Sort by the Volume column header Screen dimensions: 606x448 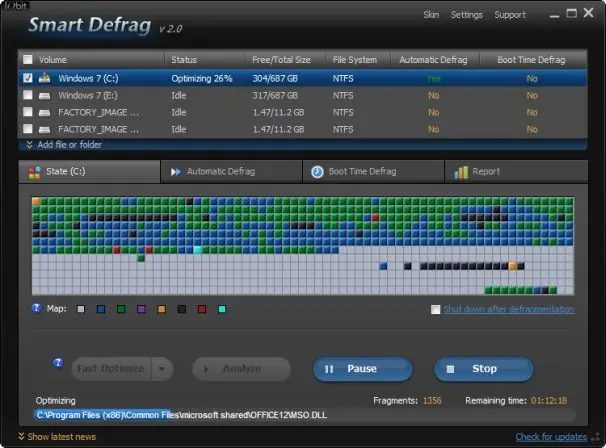(53, 60)
